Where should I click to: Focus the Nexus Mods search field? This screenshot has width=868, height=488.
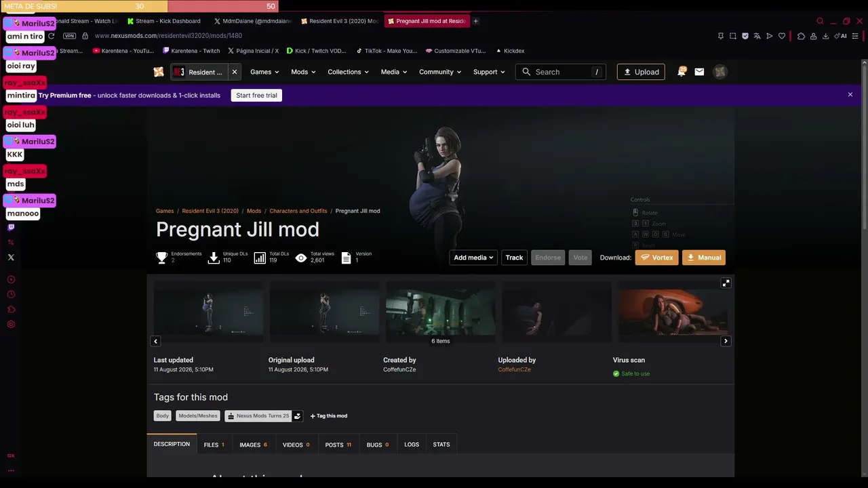point(561,72)
